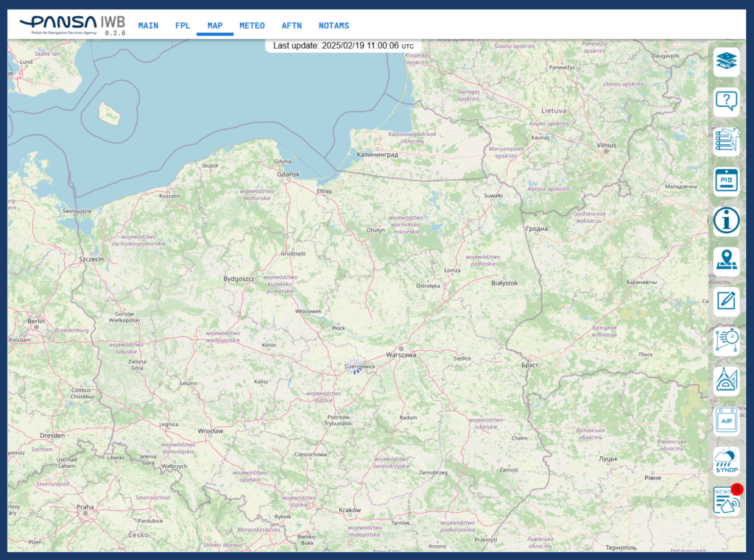The image size is (754, 560).
Task: Click Warszawa on the map
Action: (401, 354)
